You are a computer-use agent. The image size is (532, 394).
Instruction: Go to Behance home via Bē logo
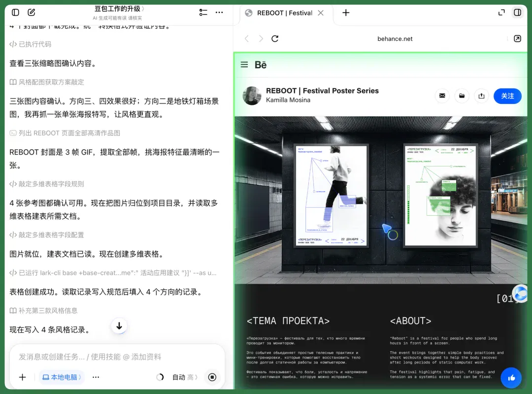[261, 65]
